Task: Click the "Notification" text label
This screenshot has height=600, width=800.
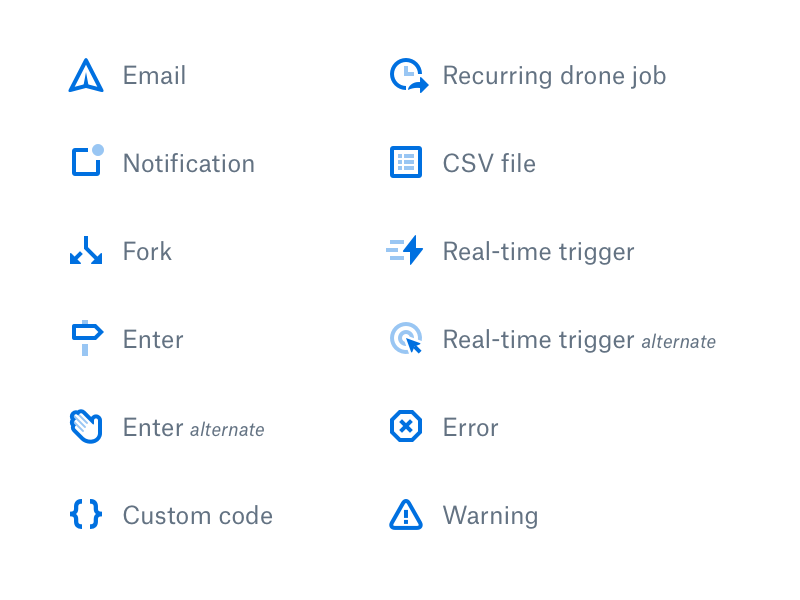Action: point(188,164)
